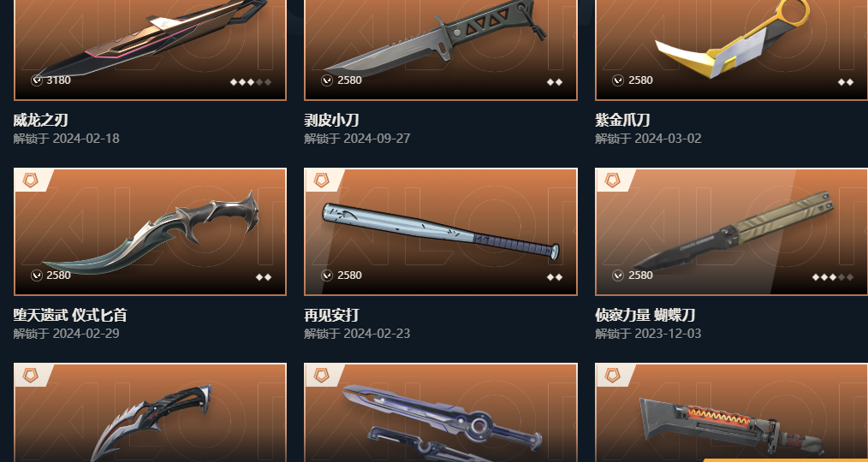Click the 堕天遗武 仪式匕首 title
The height and width of the screenshot is (462, 868).
click(x=70, y=316)
